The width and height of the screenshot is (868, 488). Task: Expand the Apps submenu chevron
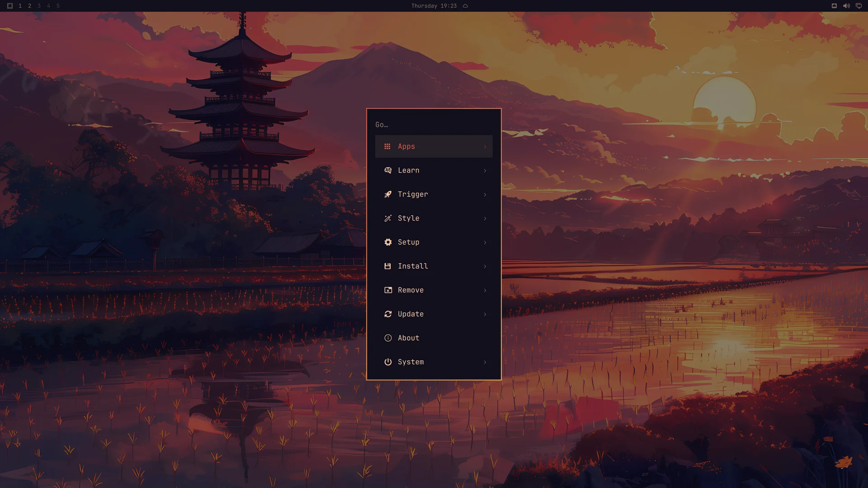pyautogui.click(x=485, y=147)
